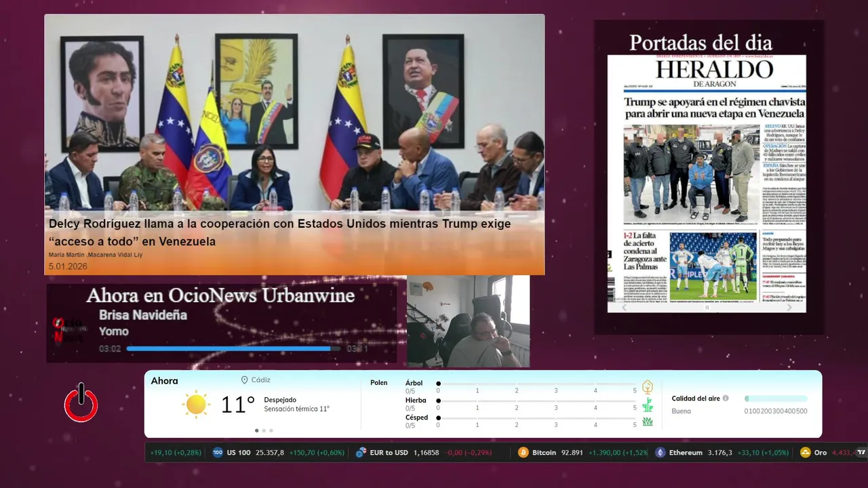Click the Césped pollen level slider
Image resolution: width=868 pixels, height=488 pixels.
coord(536,418)
